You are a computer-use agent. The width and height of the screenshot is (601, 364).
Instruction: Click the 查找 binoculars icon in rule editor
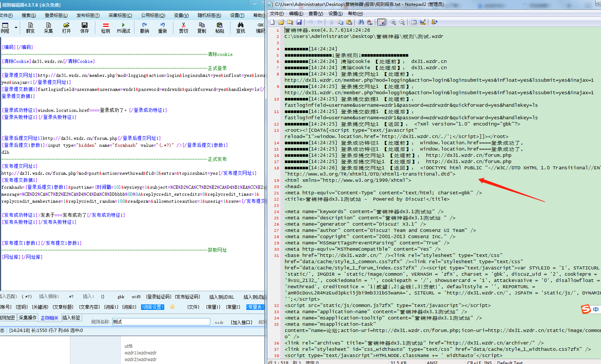tap(240, 28)
